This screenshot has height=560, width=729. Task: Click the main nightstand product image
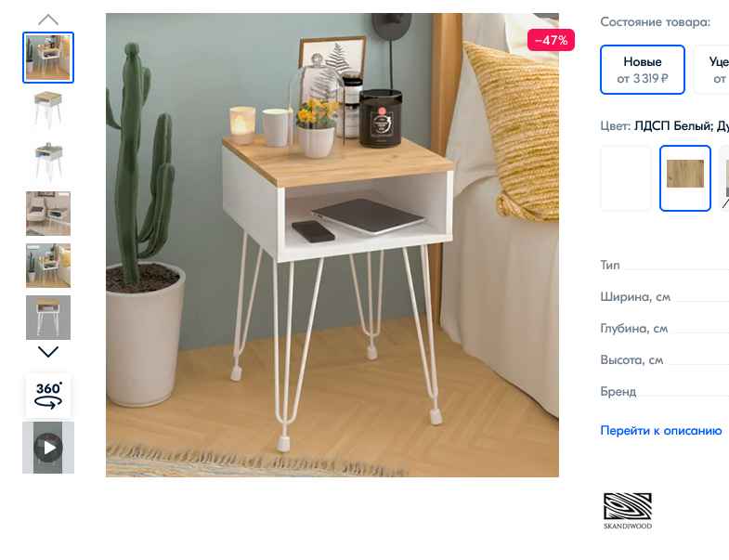tap(332, 245)
